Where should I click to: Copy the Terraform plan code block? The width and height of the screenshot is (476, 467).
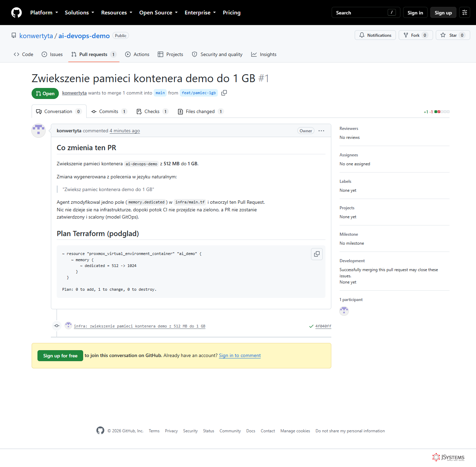(x=317, y=254)
